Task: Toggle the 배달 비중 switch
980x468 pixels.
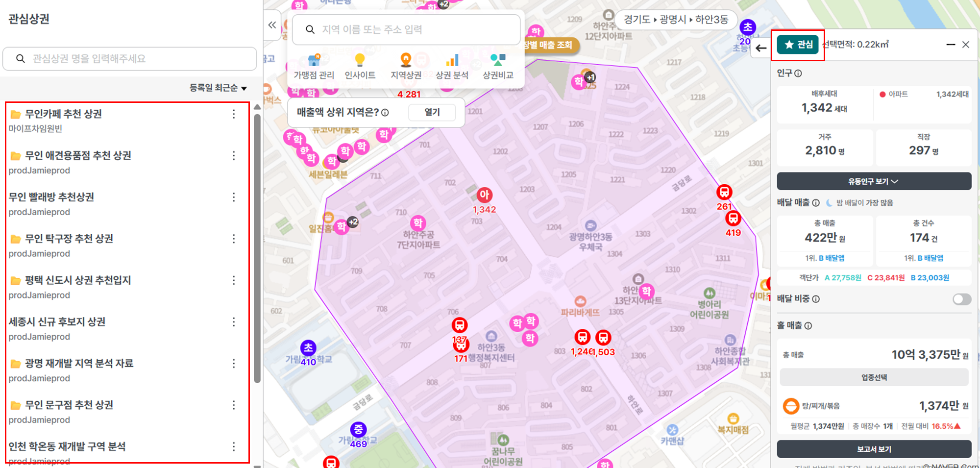Action: [x=961, y=299]
